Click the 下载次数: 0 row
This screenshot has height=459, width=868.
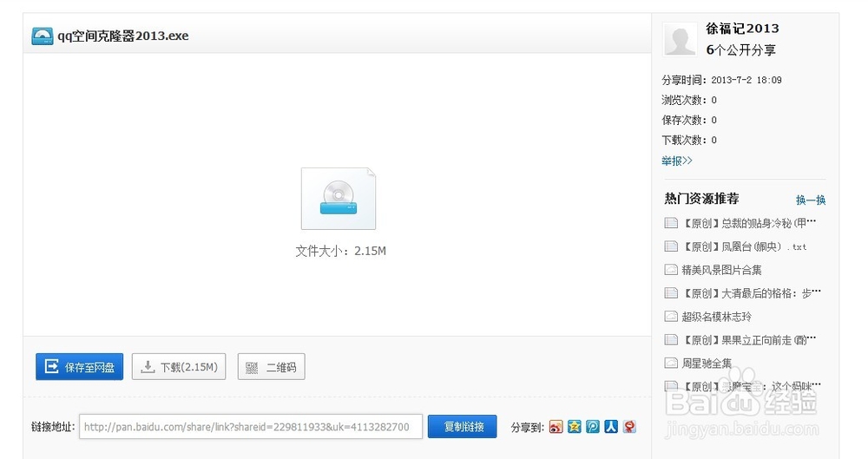click(x=689, y=140)
